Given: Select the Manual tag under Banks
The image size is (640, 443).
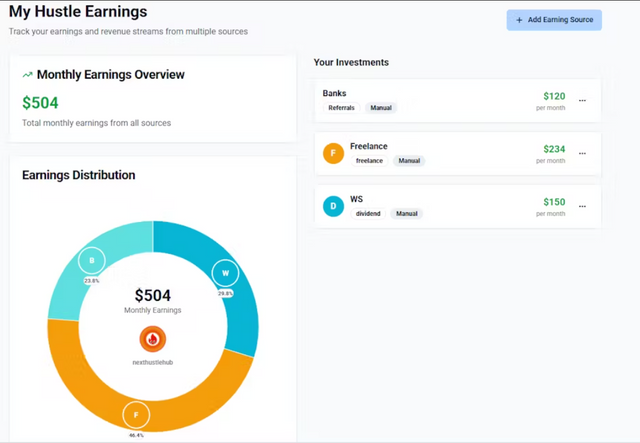Looking at the screenshot, I should click(381, 108).
